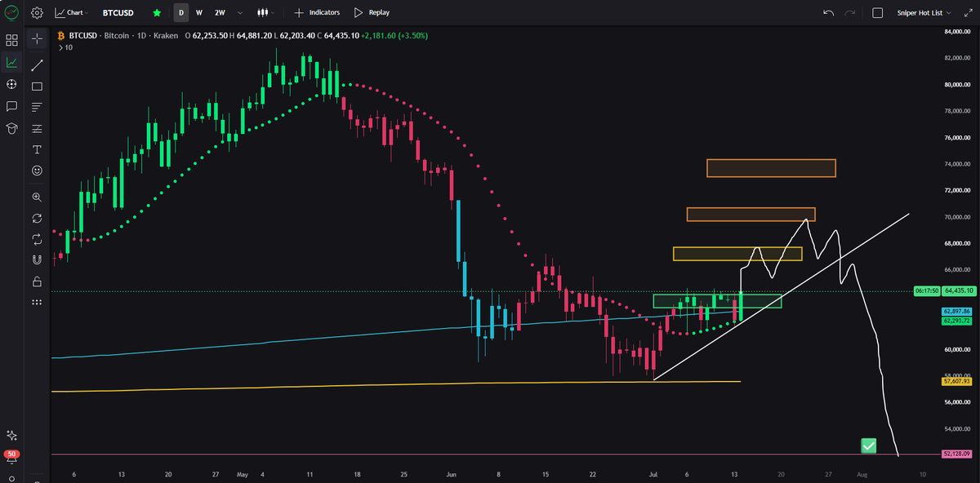Click the green price label 62,293.72
Viewport: 980px width, 483px height.
tap(957, 321)
